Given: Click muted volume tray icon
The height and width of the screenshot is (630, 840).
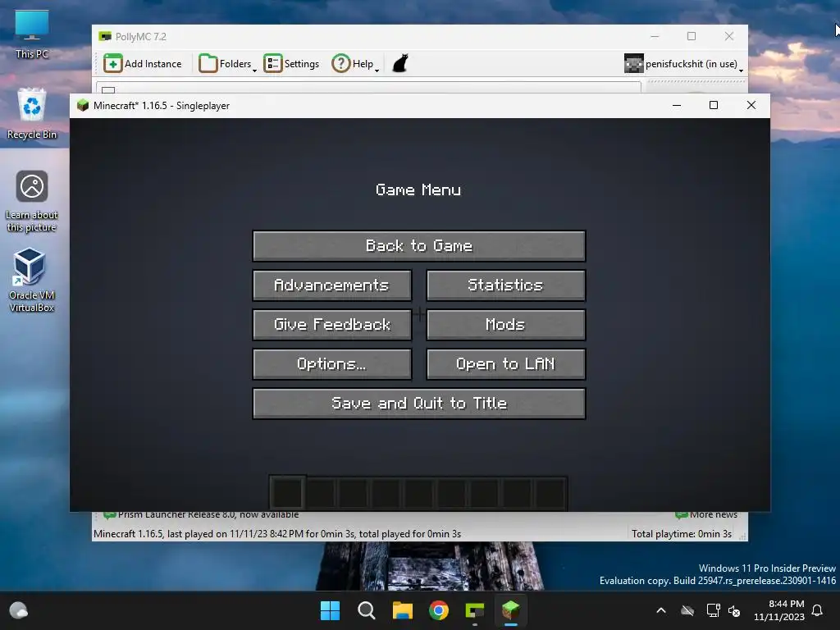Looking at the screenshot, I should click(x=734, y=610).
